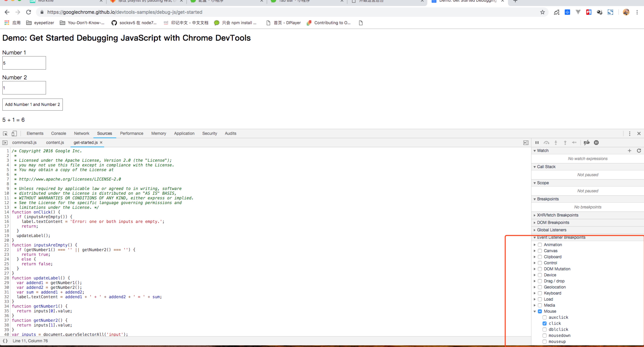Switch to the Console tab

tap(58, 134)
